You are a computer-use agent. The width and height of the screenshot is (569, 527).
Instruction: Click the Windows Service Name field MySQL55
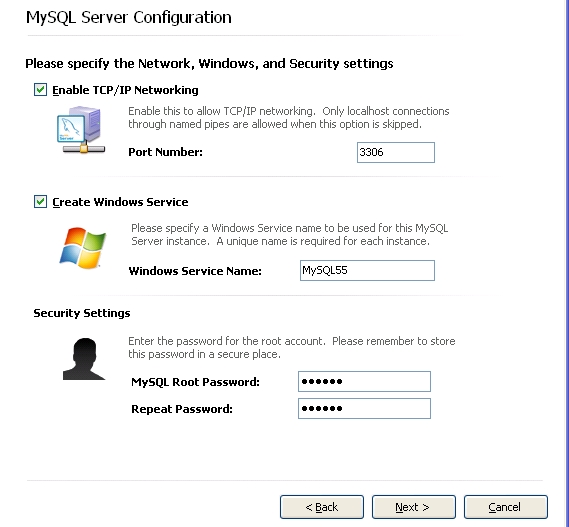click(x=367, y=270)
